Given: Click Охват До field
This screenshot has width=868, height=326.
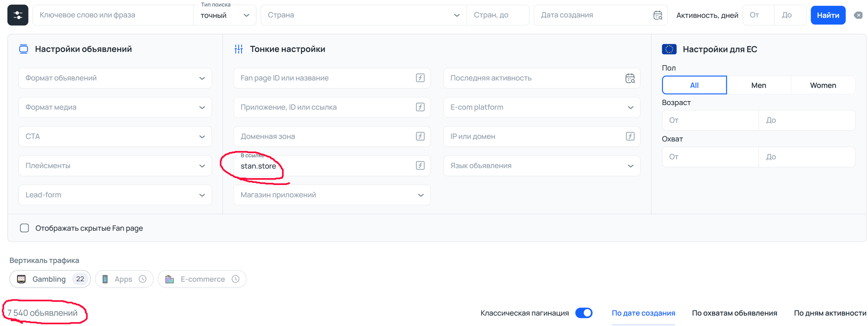Looking at the screenshot, I should pos(807,156).
